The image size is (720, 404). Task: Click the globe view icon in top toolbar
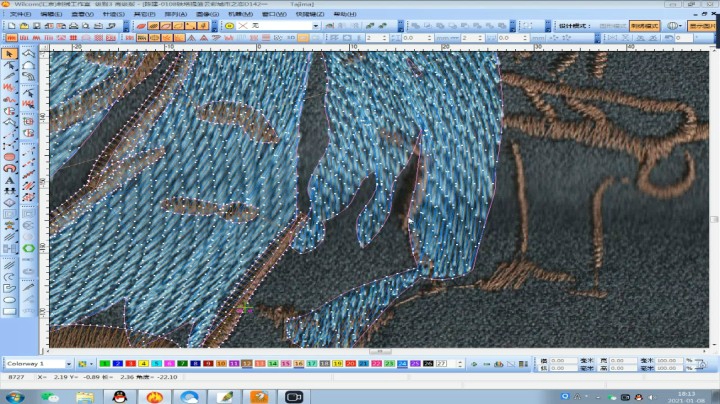[x=672, y=26]
